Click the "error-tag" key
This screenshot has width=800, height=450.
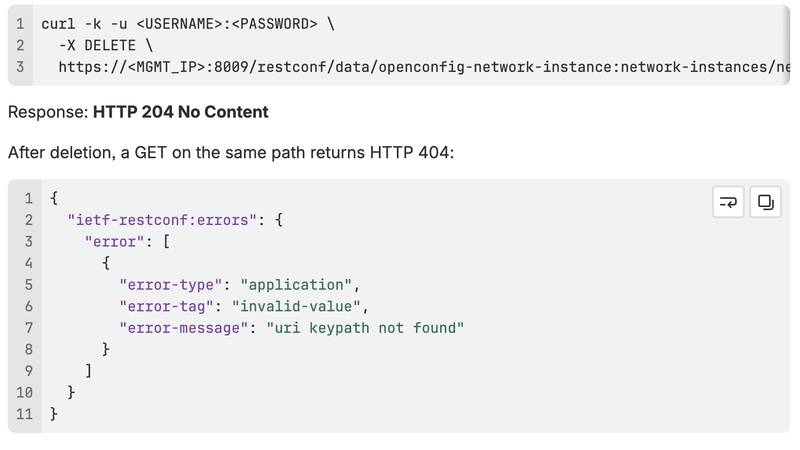pyautogui.click(x=166, y=306)
